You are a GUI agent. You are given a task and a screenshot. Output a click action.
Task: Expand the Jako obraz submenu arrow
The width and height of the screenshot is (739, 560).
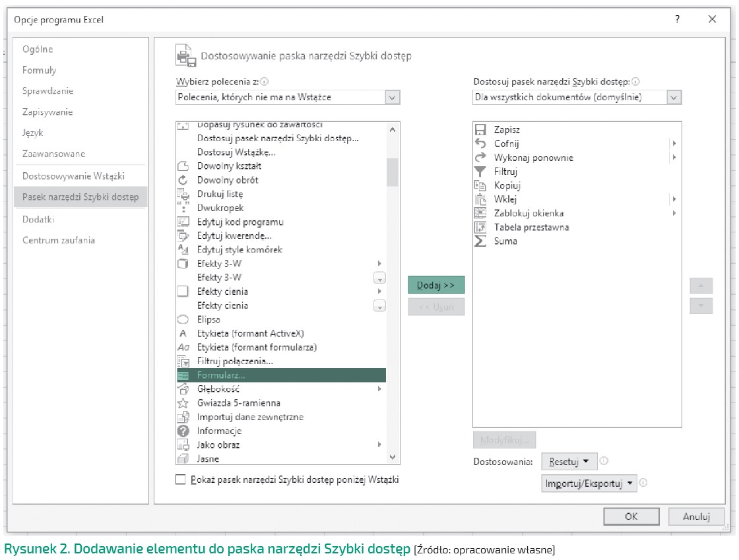[x=379, y=445]
